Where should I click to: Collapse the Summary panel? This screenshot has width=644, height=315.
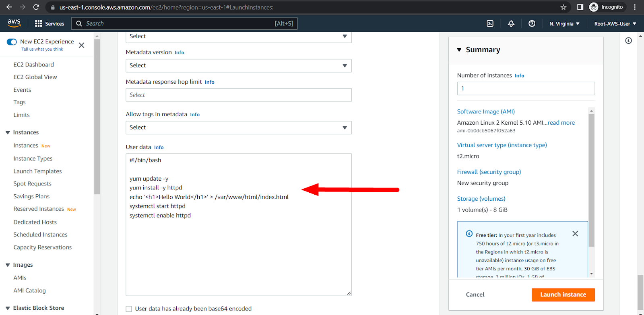(459, 50)
